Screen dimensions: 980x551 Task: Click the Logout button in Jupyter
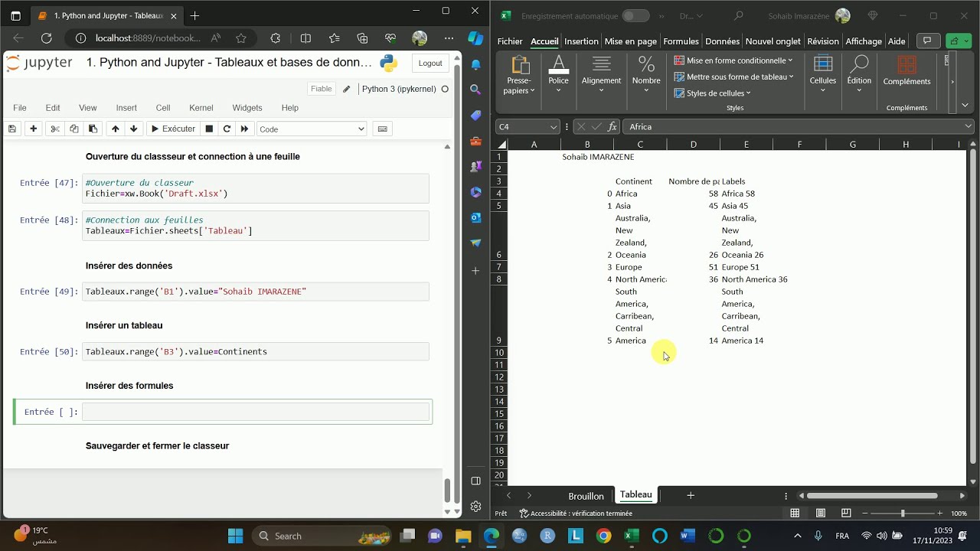(430, 64)
